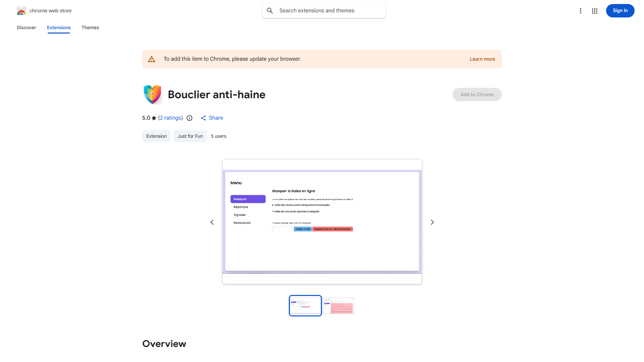Switch to the Themes tab
The height and width of the screenshot is (362, 644).
pyautogui.click(x=90, y=27)
